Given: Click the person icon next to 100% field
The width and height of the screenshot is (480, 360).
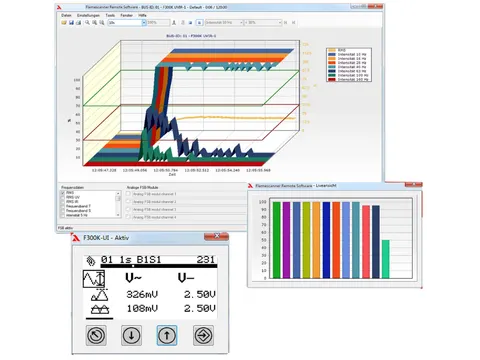Looking at the screenshot, I should click(x=174, y=23).
